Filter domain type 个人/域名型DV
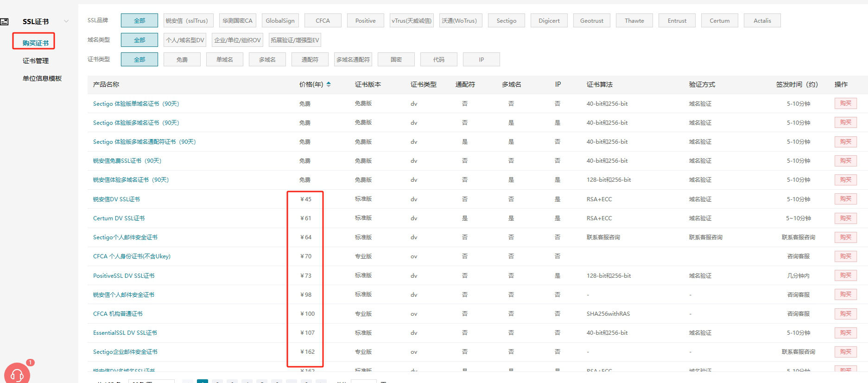The image size is (868, 383). [185, 40]
